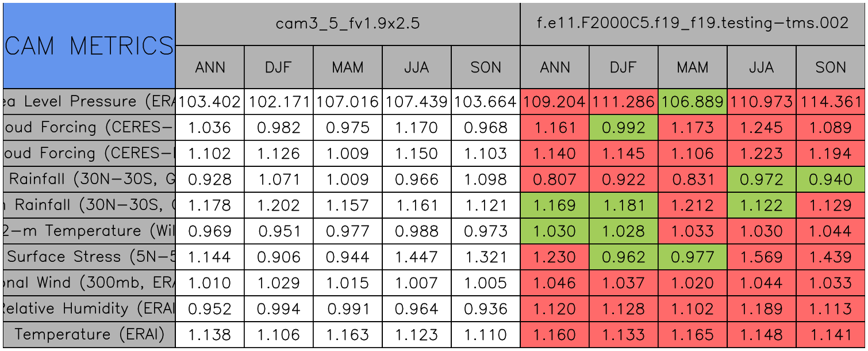Click the ANN header under cam3_5_fv1.9x2.5
Screen dimensions: 868x351
(210, 67)
